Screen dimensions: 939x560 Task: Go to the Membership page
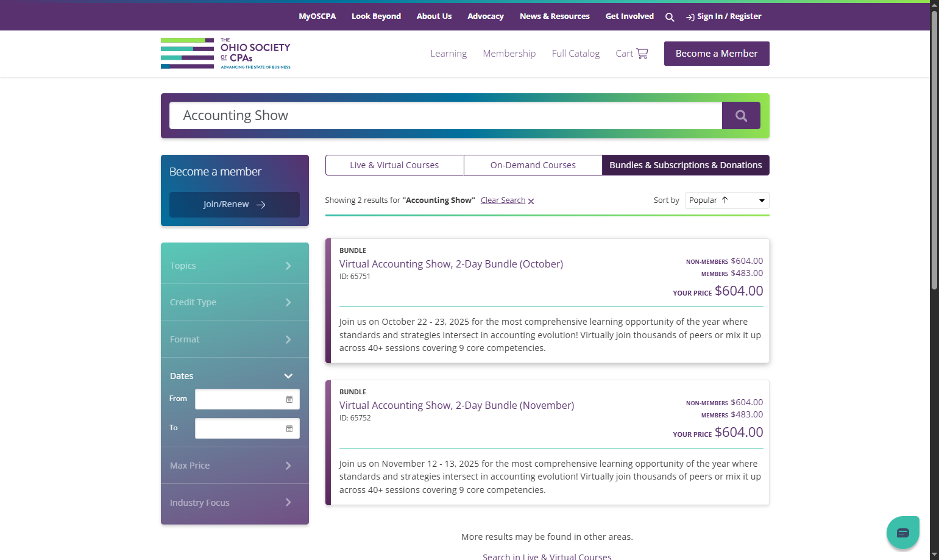pos(509,54)
